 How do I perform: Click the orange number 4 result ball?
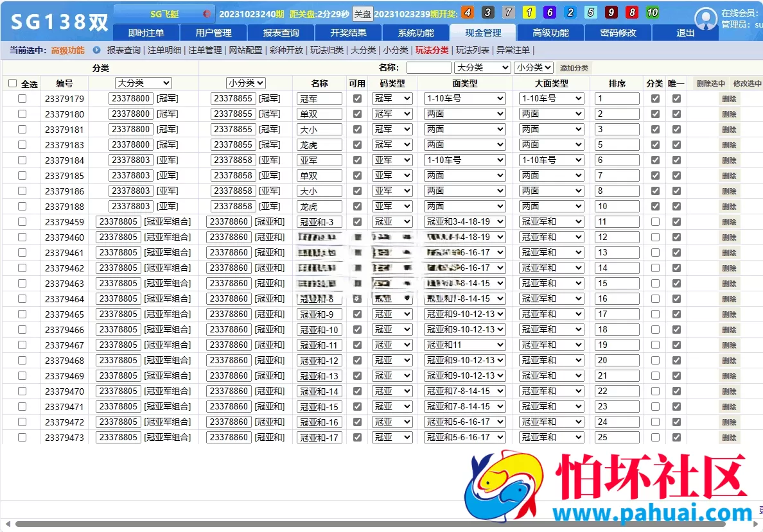pos(468,13)
